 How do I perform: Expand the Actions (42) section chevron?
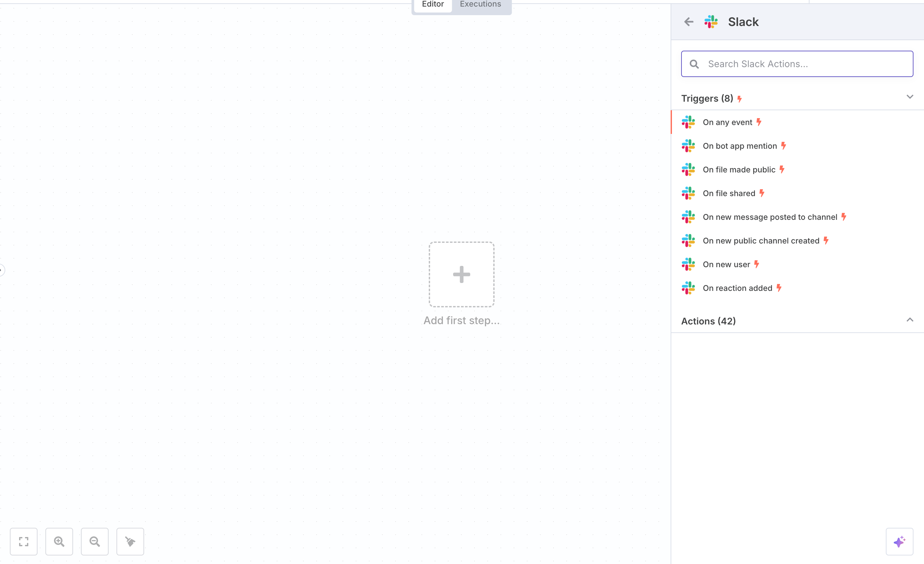pyautogui.click(x=910, y=320)
